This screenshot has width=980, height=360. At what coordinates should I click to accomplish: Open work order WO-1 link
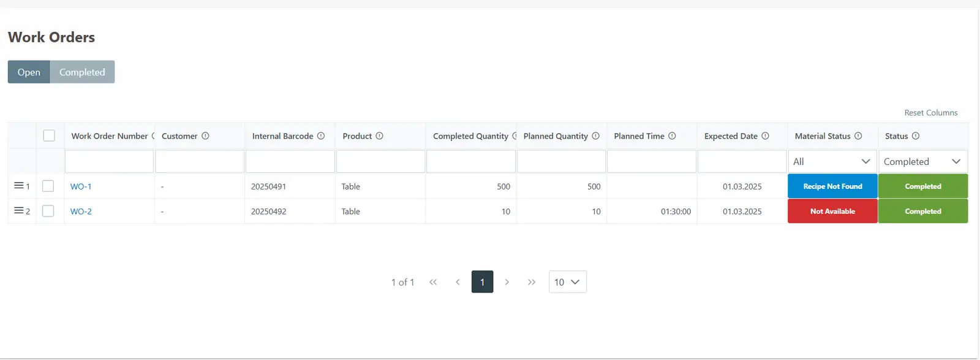(81, 186)
